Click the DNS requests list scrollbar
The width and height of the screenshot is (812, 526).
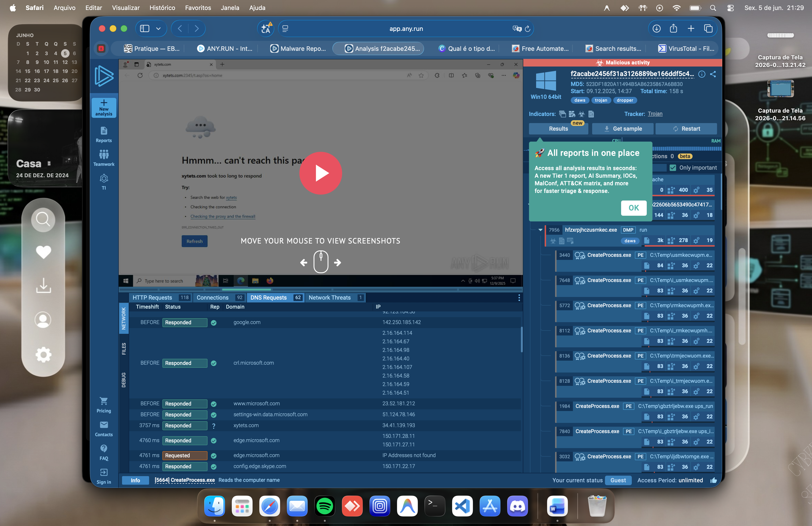coord(521,340)
